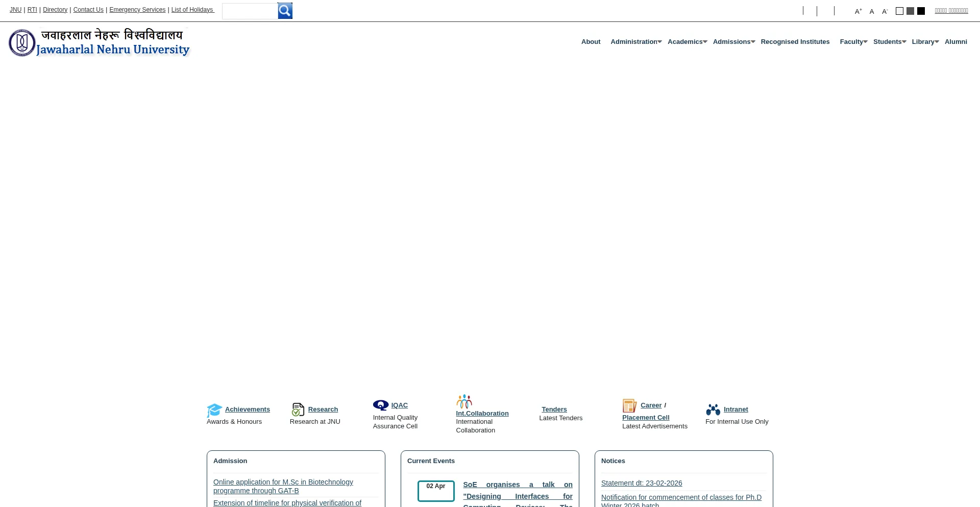Select the grey contrast theme swatch
This screenshot has height=507, width=980.
(910, 11)
